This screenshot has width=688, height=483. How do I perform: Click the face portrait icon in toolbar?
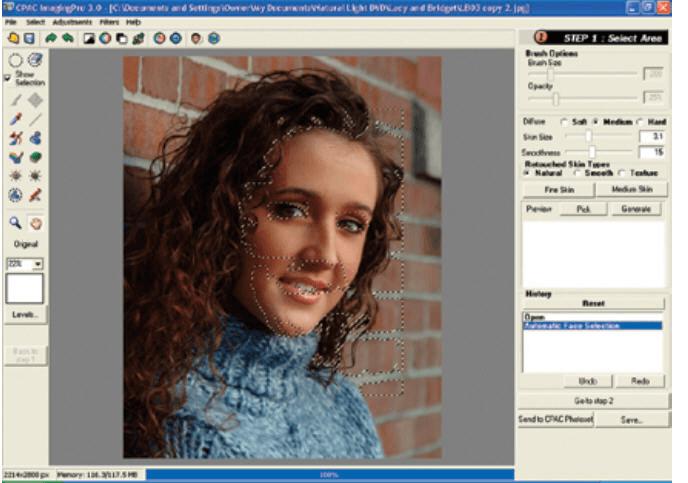coord(196,39)
